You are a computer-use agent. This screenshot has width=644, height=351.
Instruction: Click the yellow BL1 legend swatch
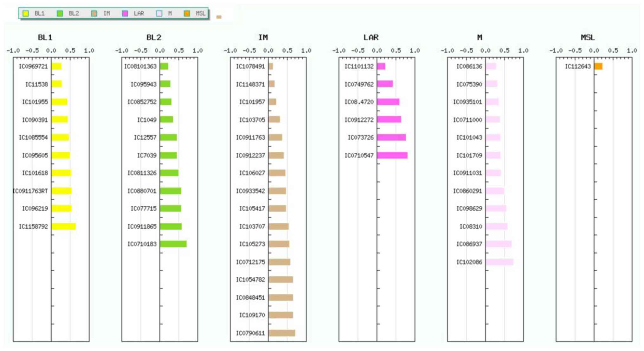click(x=26, y=13)
